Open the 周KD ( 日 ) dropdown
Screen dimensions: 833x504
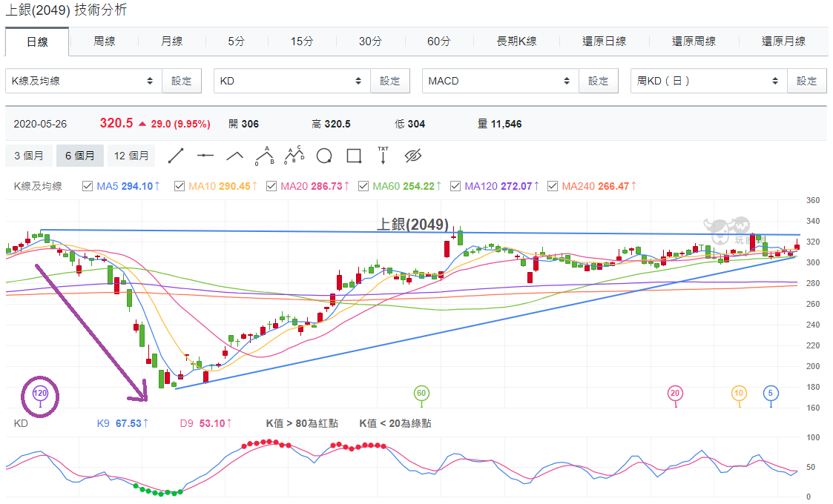click(x=708, y=81)
